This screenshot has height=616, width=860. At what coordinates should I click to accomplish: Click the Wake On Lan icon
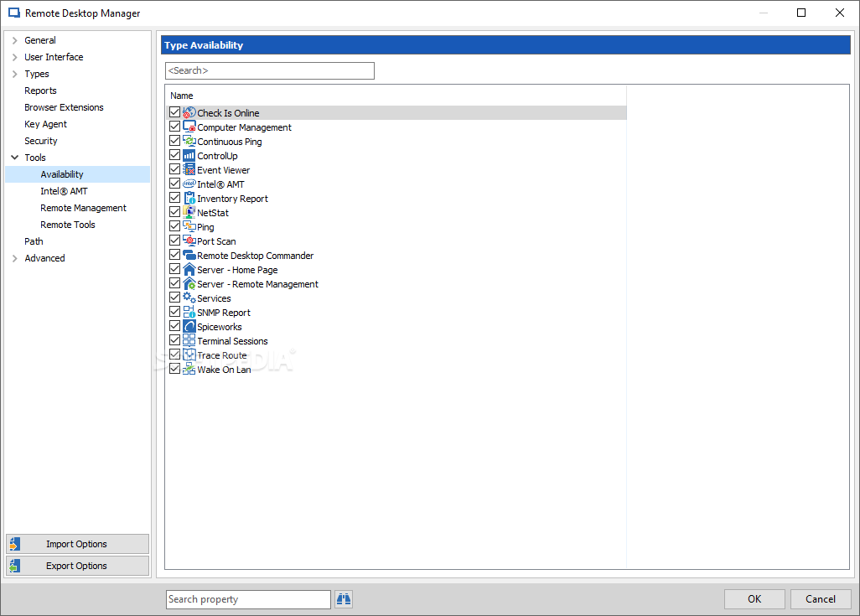pos(189,369)
